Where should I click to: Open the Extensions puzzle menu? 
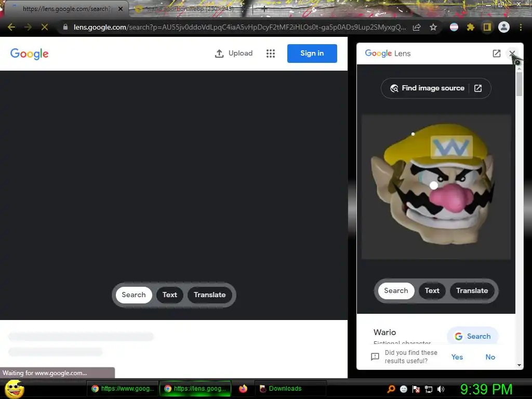point(471,27)
